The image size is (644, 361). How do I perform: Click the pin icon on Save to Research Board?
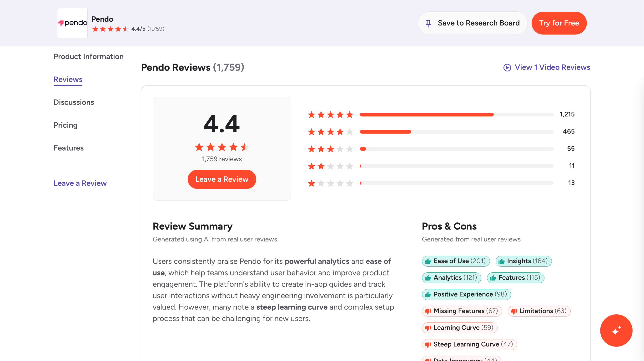pyautogui.click(x=428, y=23)
